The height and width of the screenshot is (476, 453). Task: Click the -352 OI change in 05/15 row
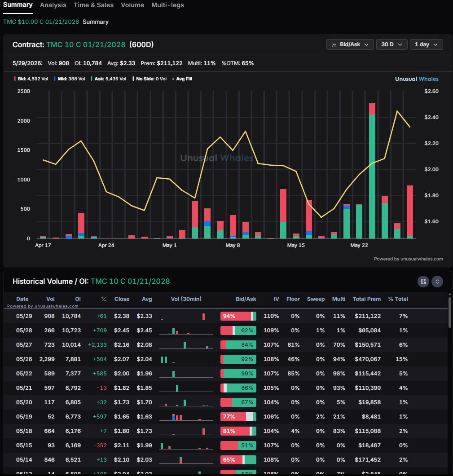[100, 445]
